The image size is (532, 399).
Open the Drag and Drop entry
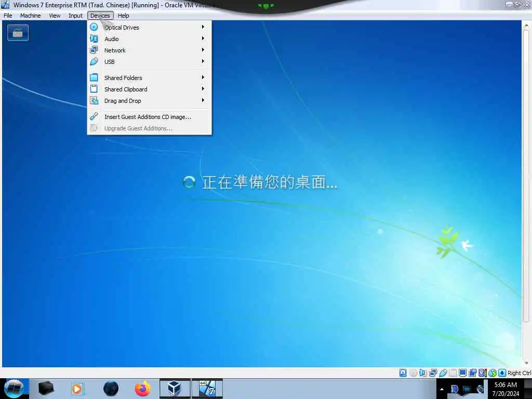coord(149,101)
